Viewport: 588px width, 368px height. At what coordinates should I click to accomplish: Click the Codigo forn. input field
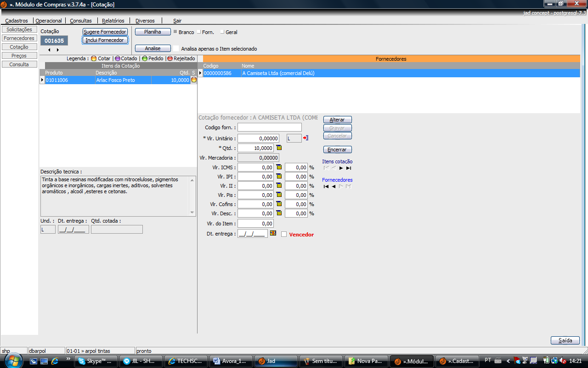[270, 127]
